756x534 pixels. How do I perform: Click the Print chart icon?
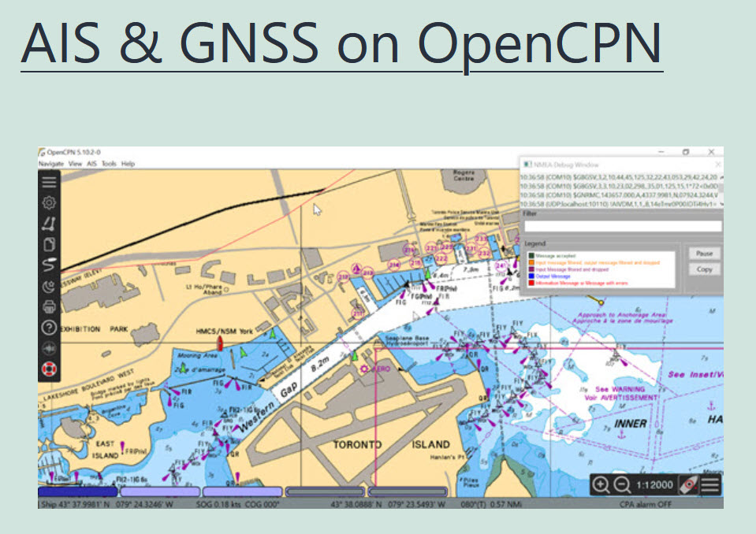pyautogui.click(x=49, y=306)
